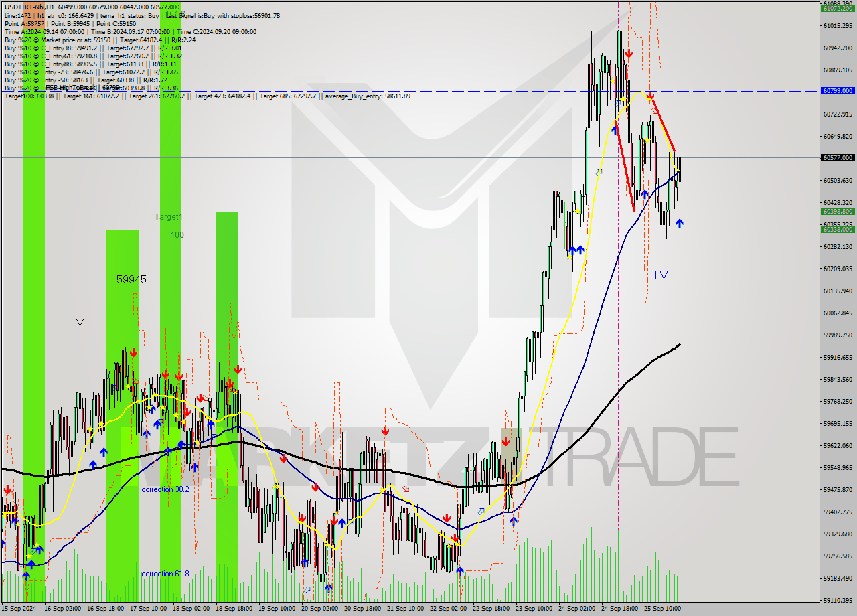Click the '16 Sep 18:00' time axis label

point(104,609)
